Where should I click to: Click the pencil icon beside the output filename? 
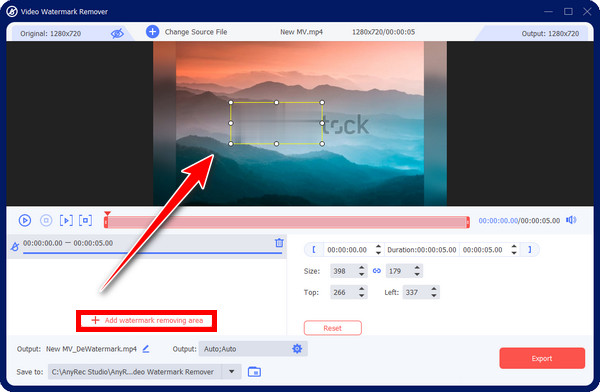tap(146, 349)
